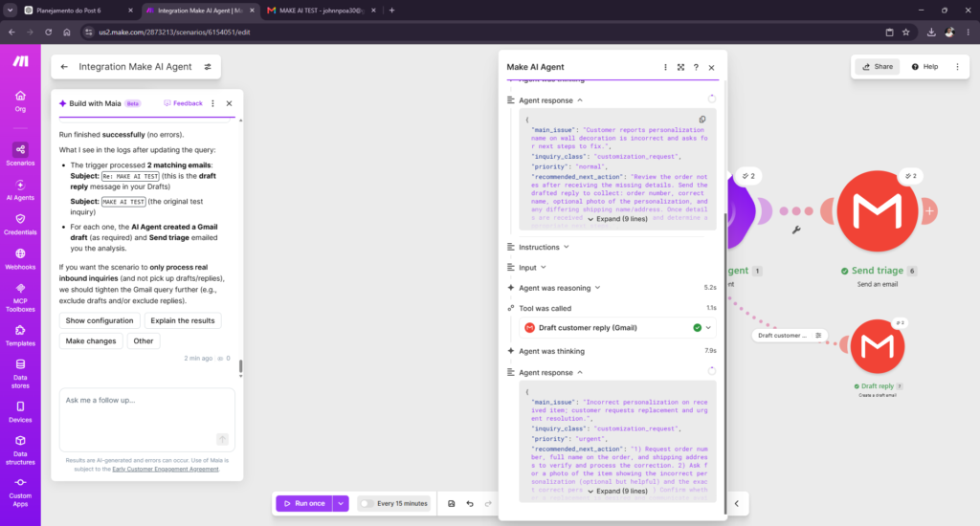Expand Make AI Agent panel to fullscreen
This screenshot has height=526, width=980.
pyautogui.click(x=680, y=68)
